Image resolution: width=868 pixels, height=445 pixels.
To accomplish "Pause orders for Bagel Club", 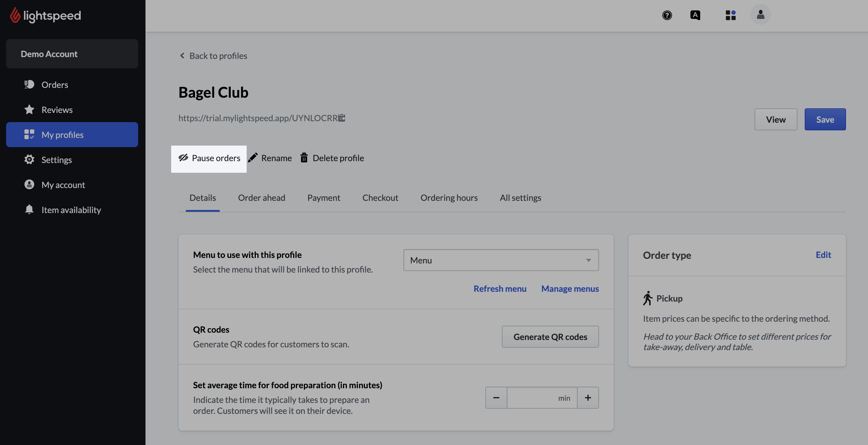I will point(209,158).
